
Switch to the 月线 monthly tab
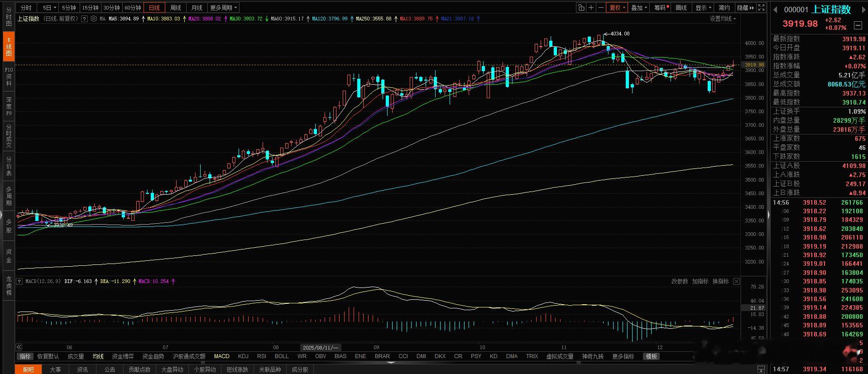pos(197,8)
